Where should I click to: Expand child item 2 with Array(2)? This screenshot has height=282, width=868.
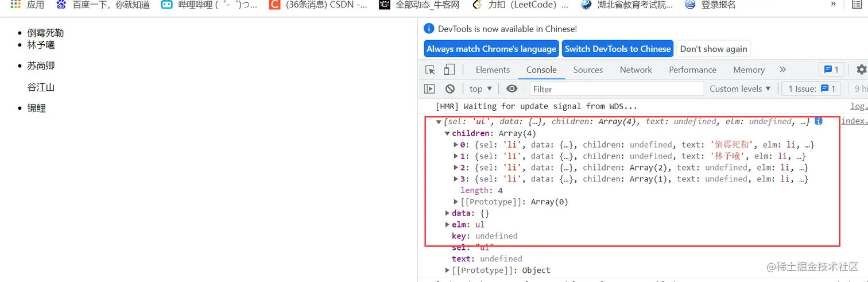(x=456, y=168)
